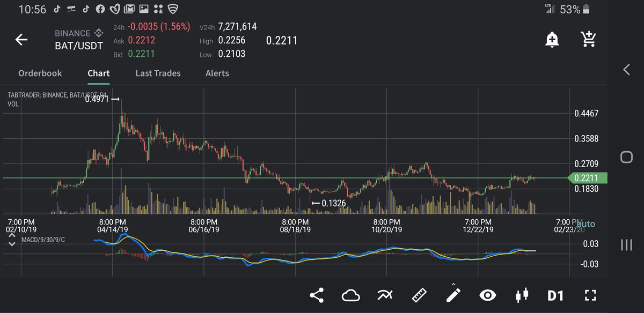The width and height of the screenshot is (644, 313).
Task: Switch to Orderbook tab
Action: tap(40, 73)
